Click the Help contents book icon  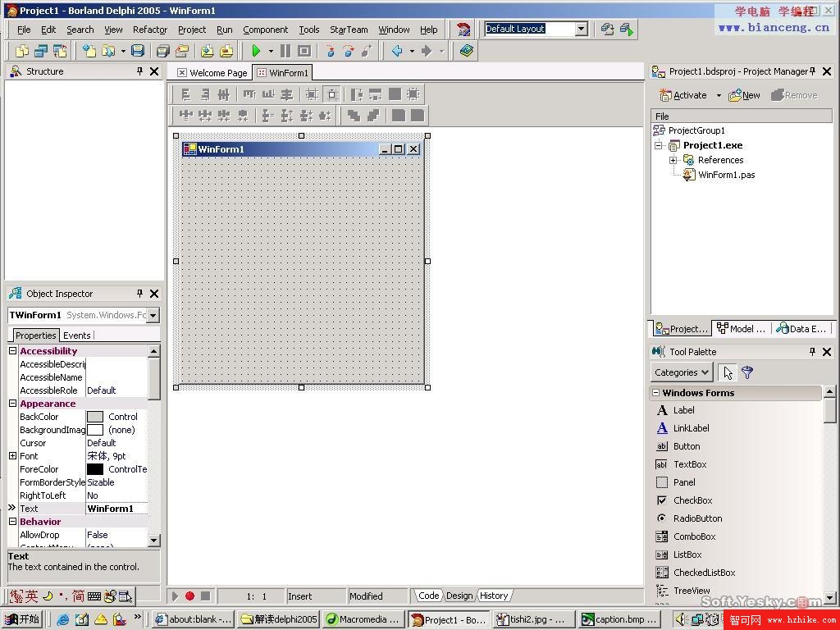point(467,51)
